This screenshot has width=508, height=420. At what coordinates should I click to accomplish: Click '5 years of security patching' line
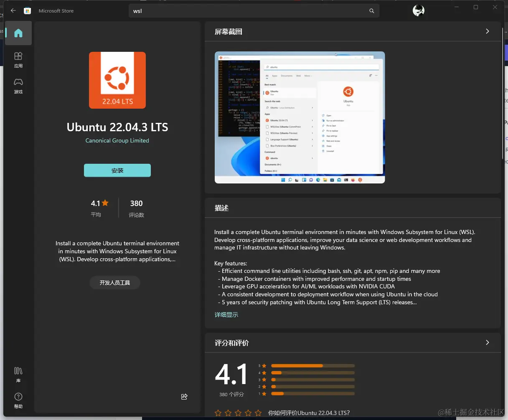click(x=317, y=303)
